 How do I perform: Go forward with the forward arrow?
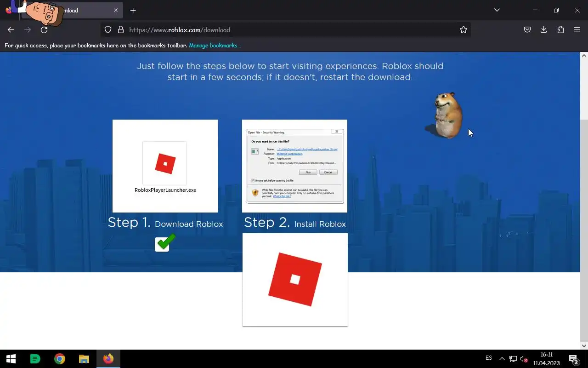(x=28, y=30)
